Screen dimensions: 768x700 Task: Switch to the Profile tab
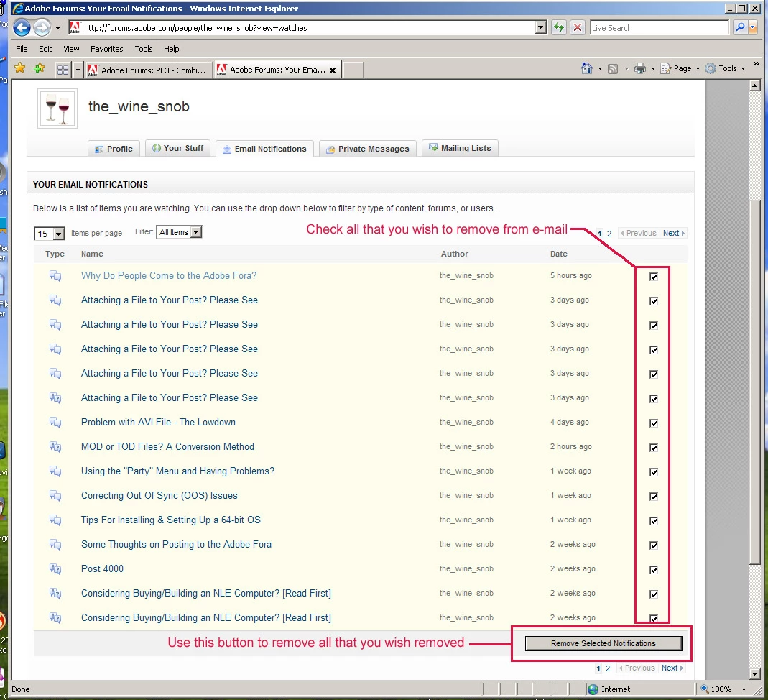[114, 149]
